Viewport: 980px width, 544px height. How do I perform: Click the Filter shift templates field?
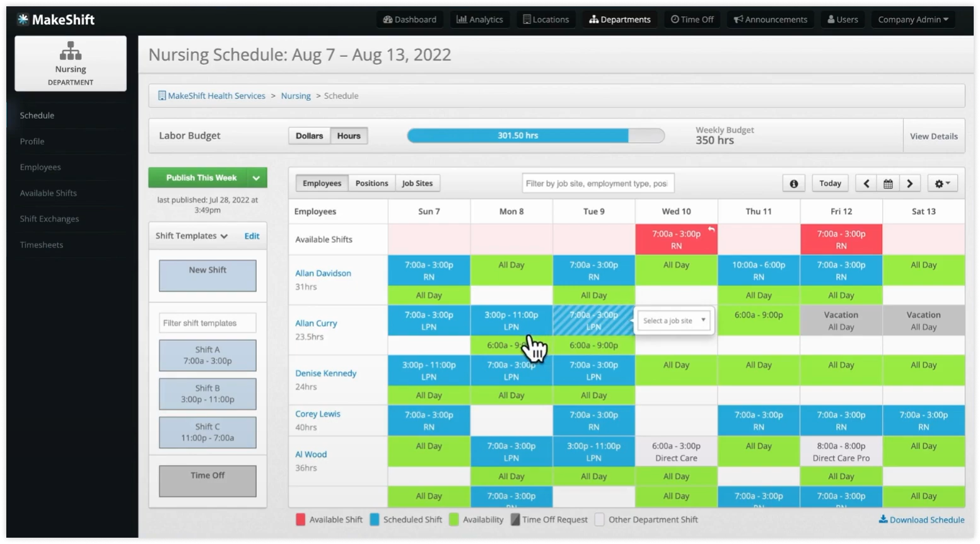point(207,323)
